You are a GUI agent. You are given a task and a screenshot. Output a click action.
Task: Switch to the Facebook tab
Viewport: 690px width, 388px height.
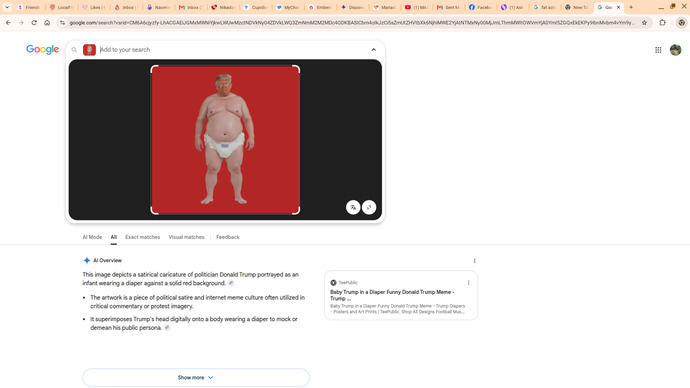pyautogui.click(x=480, y=7)
